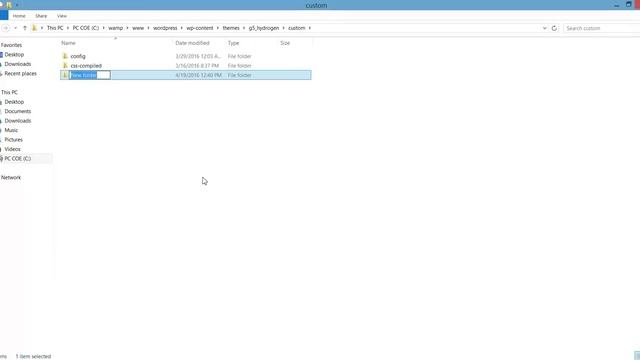
Task: Expand chevron after wordpress breadcrumb
Action: tap(182, 28)
